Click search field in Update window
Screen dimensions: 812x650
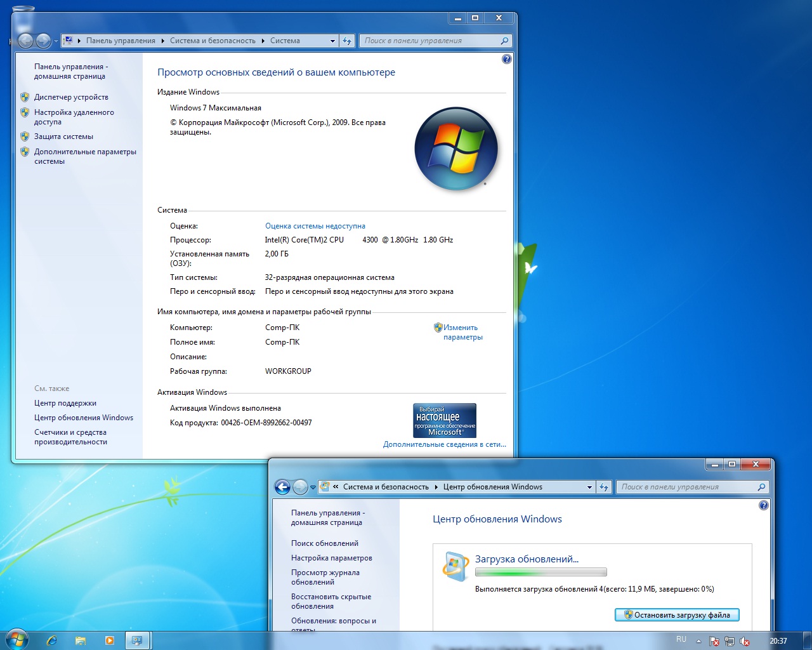coord(692,487)
